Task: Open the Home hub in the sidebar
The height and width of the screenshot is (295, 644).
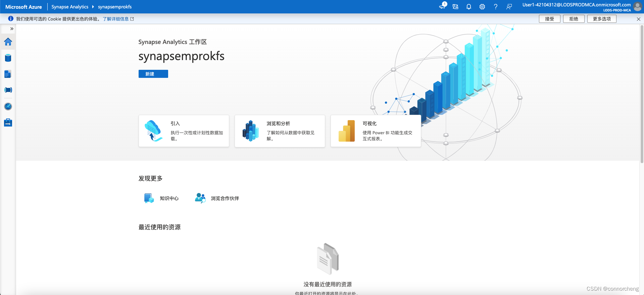Action: tap(8, 42)
